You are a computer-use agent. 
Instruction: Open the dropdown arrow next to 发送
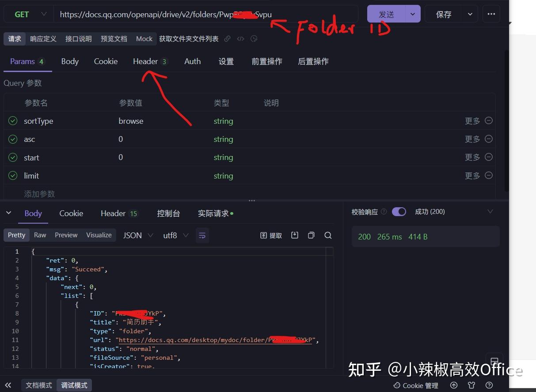click(x=412, y=14)
